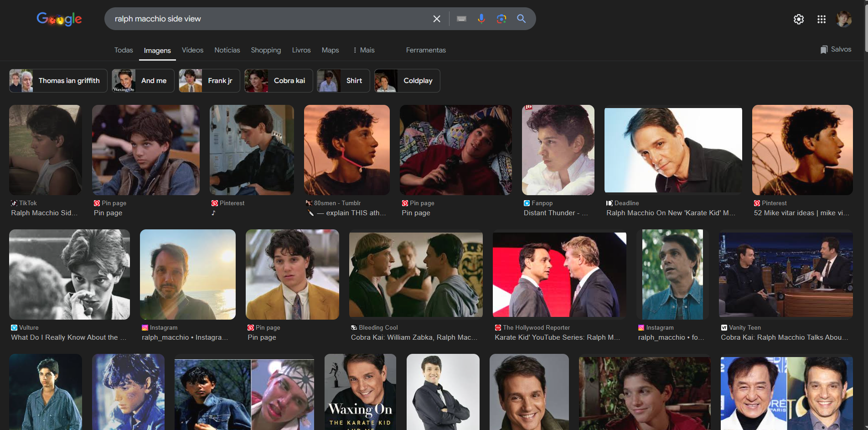Click the magnifying glass search button
868x430 pixels.
click(x=521, y=19)
